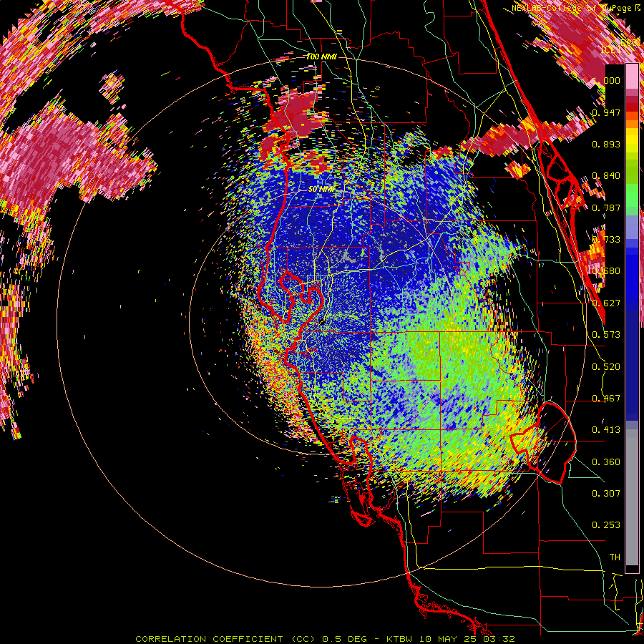
Task: Pick the dark navy color bar segment
Action: [632, 361]
